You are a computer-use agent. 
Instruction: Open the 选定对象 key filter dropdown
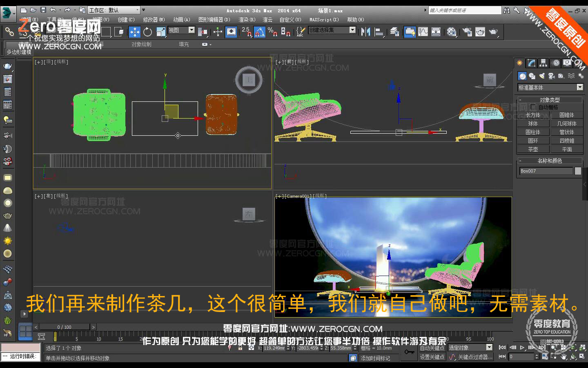[470, 348]
